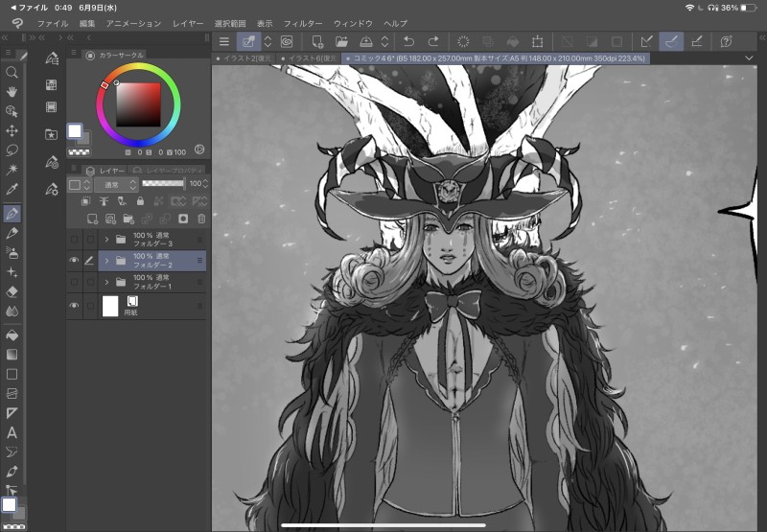767x532 pixels.
Task: Click the Undo arrow in command bar
Action: [409, 41]
